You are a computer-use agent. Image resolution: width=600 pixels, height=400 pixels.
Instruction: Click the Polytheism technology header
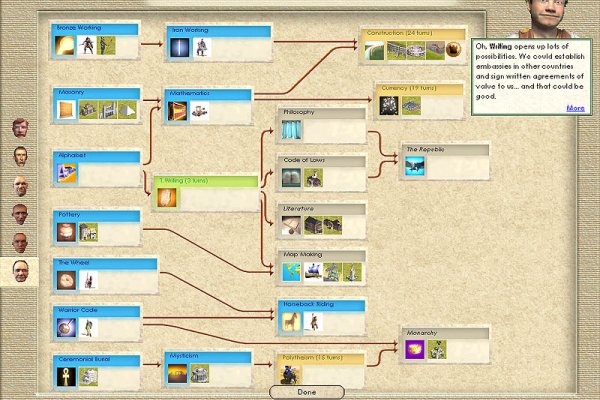click(x=321, y=359)
